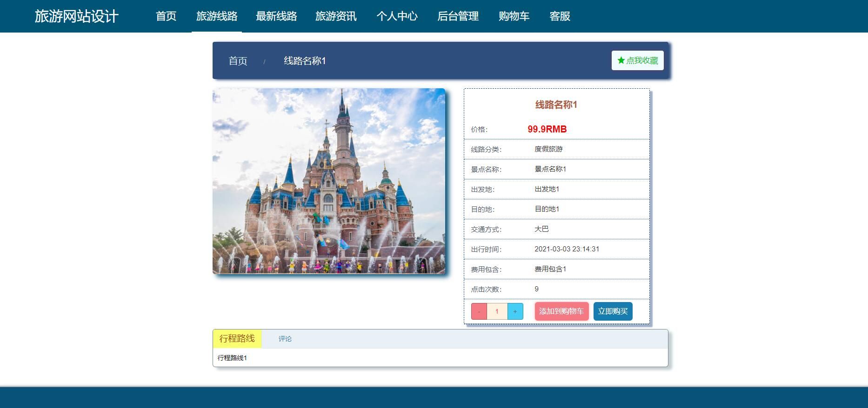868x408 pixels.
Task: Click the 出发地: label
Action: click(483, 190)
